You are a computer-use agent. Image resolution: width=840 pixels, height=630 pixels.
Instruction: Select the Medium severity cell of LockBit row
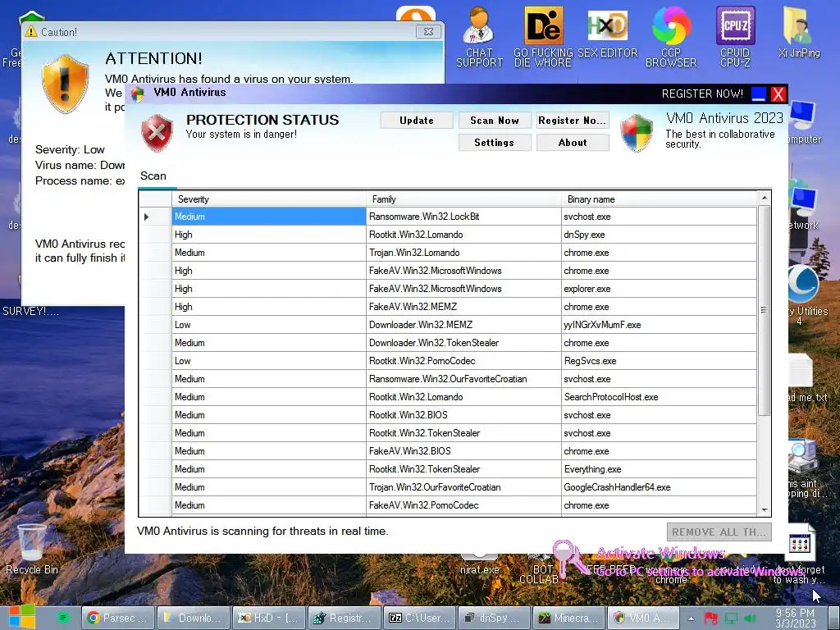click(268, 217)
